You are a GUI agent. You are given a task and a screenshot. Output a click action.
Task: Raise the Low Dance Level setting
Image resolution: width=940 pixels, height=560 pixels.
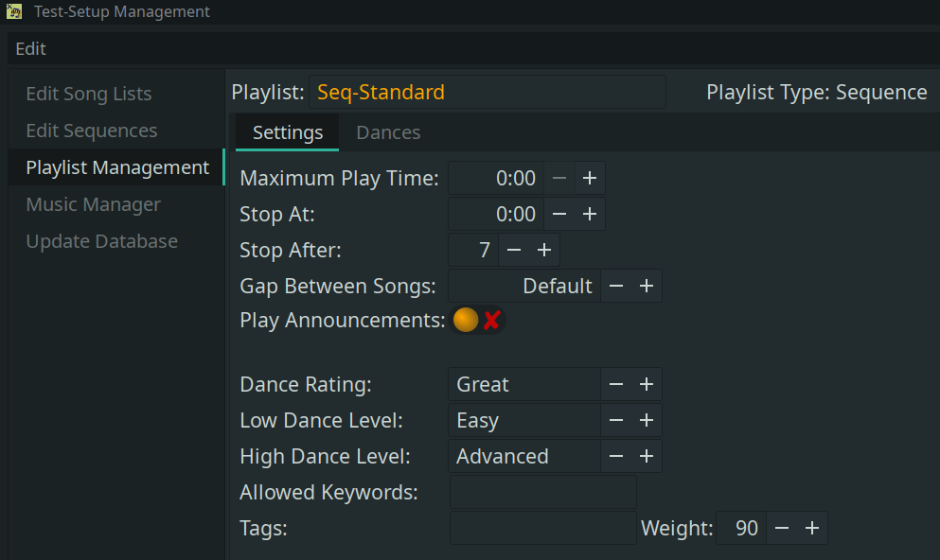pyautogui.click(x=647, y=420)
